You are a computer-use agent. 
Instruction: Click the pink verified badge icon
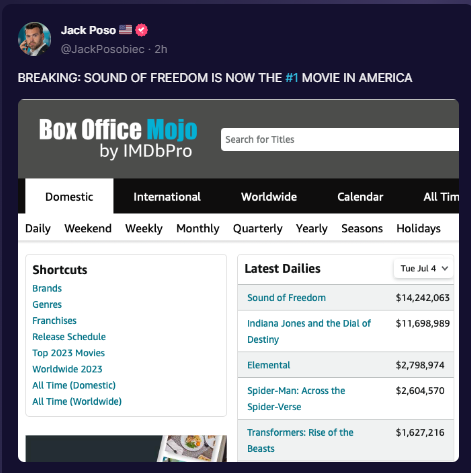click(x=141, y=30)
